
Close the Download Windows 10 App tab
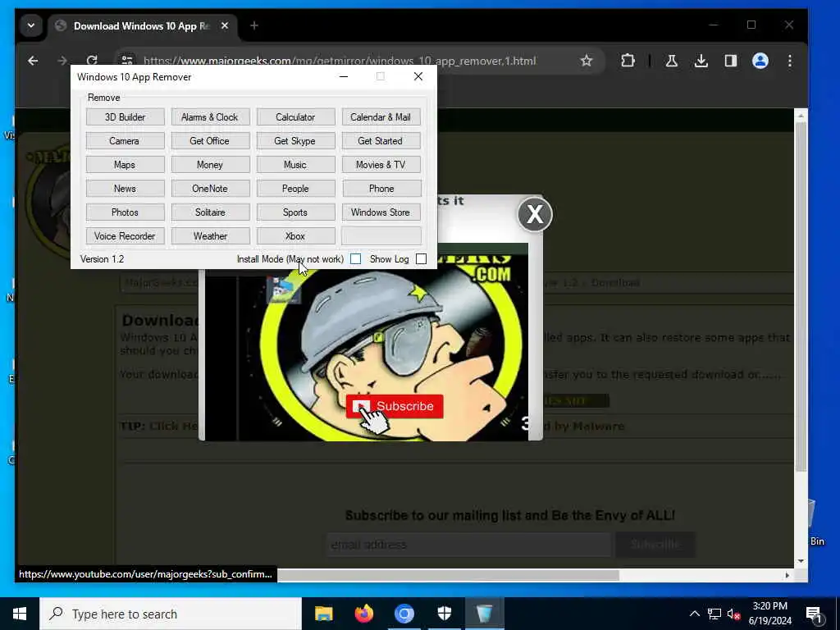[225, 25]
